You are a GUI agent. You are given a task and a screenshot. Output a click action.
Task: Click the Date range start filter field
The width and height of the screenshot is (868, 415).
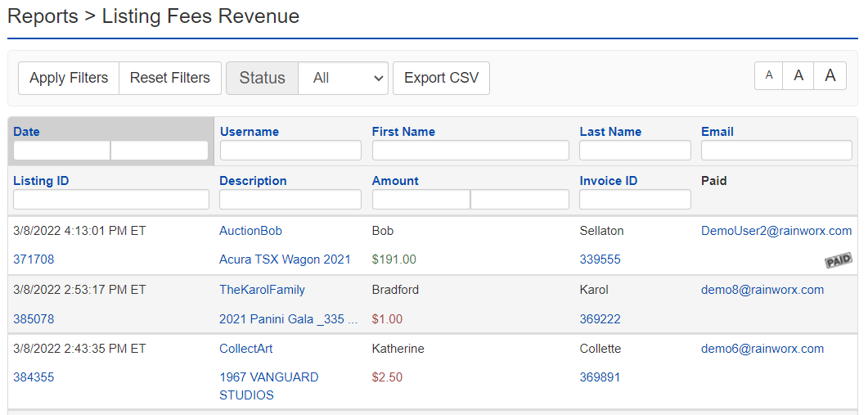[62, 150]
